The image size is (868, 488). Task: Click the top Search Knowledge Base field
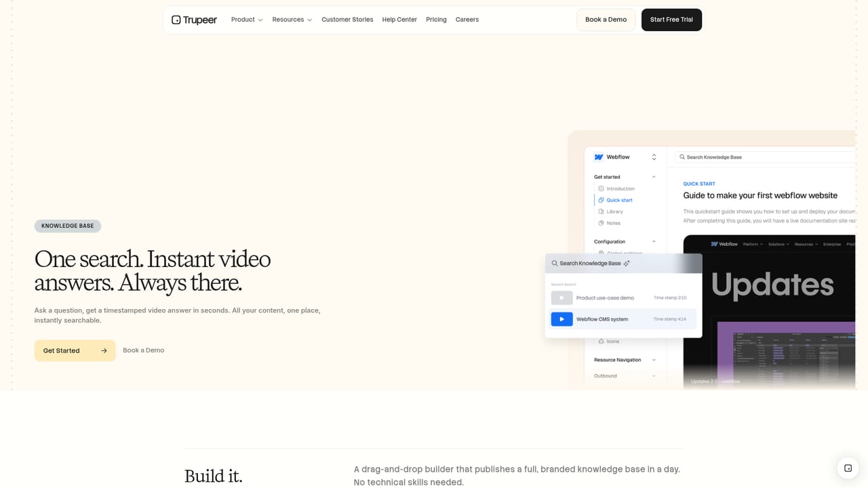tap(765, 157)
